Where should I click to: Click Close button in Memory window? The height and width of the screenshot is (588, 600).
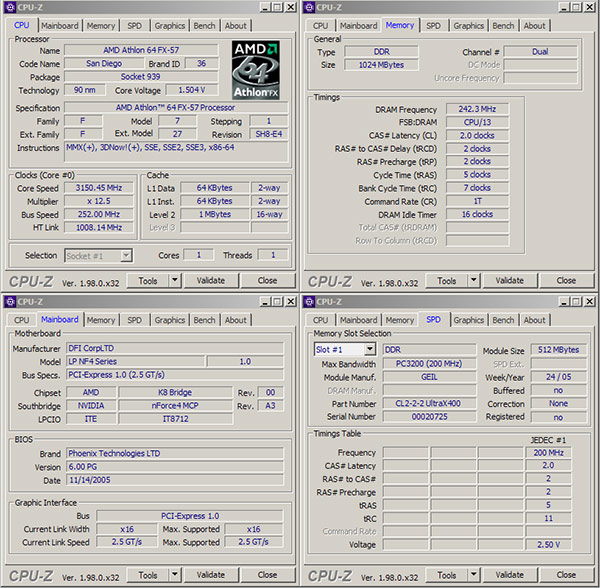[x=566, y=280]
